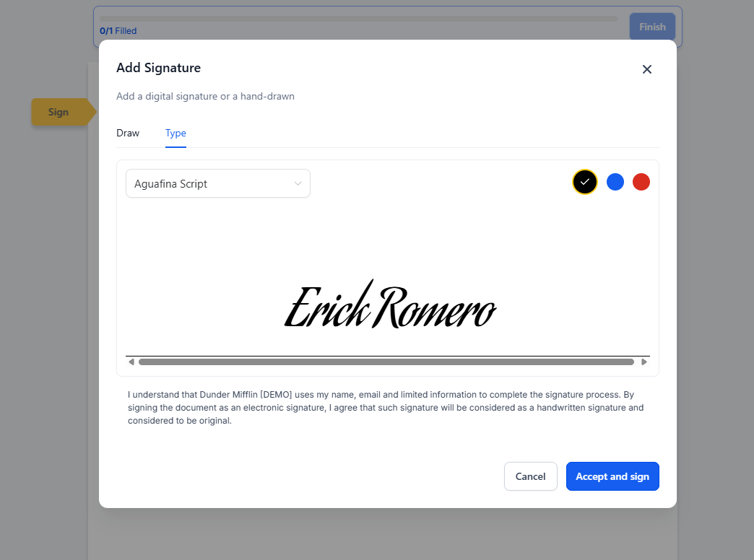The width and height of the screenshot is (754, 560).
Task: Click the right scroll arrow under signature
Action: [x=644, y=362]
